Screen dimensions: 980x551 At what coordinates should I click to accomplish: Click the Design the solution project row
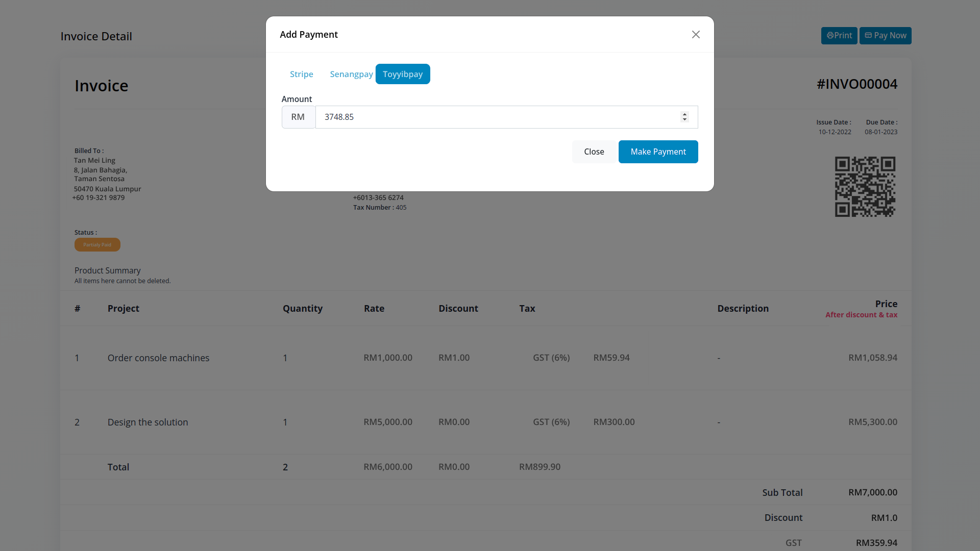[x=148, y=422]
